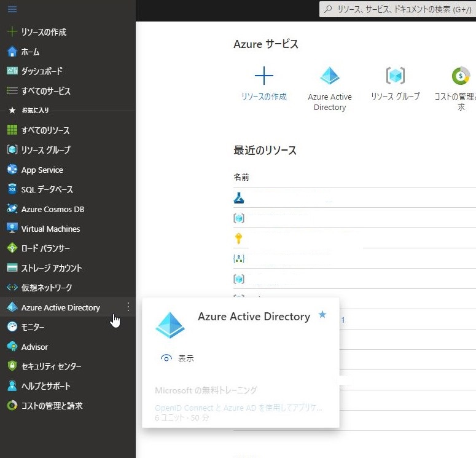Open the Advisor cloud icon
The height and width of the screenshot is (458, 476).
click(12, 346)
